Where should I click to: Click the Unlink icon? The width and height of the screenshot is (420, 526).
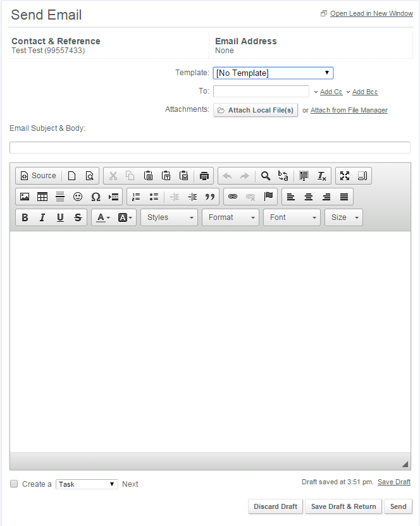(x=250, y=197)
